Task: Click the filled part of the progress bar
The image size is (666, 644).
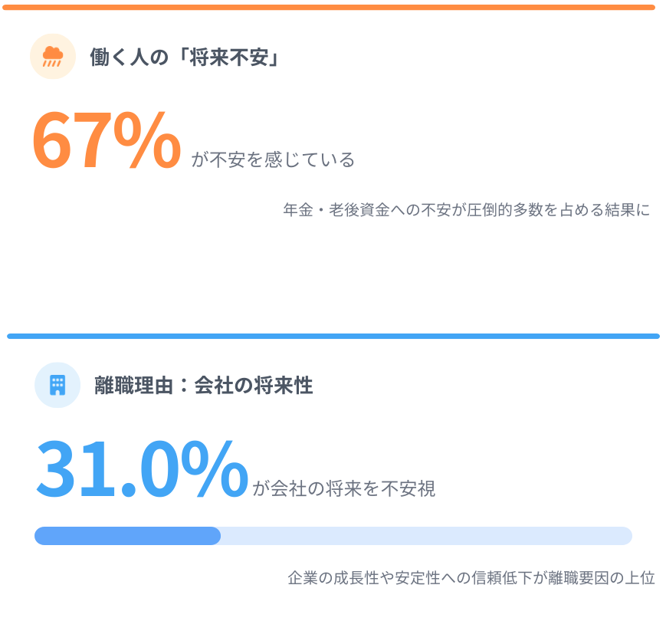Action: pos(127,536)
